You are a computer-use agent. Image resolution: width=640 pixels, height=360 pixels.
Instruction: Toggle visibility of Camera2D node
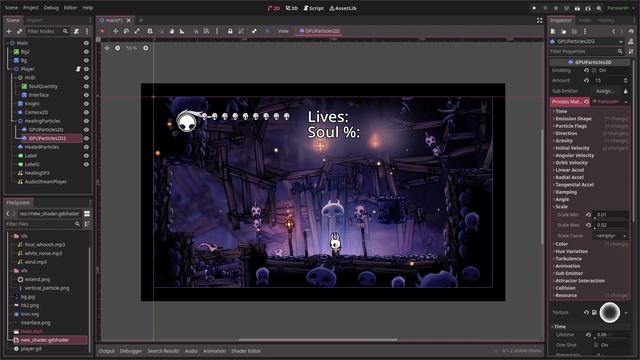click(86, 112)
